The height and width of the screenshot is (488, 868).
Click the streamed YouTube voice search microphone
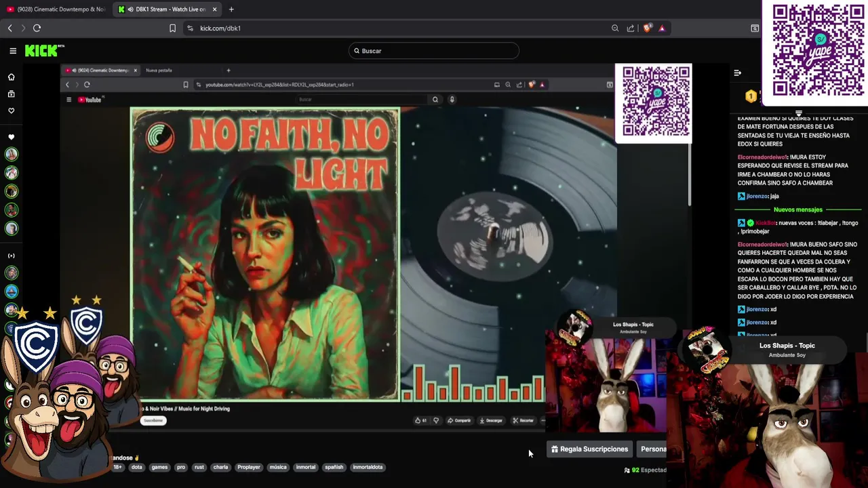[x=452, y=100]
